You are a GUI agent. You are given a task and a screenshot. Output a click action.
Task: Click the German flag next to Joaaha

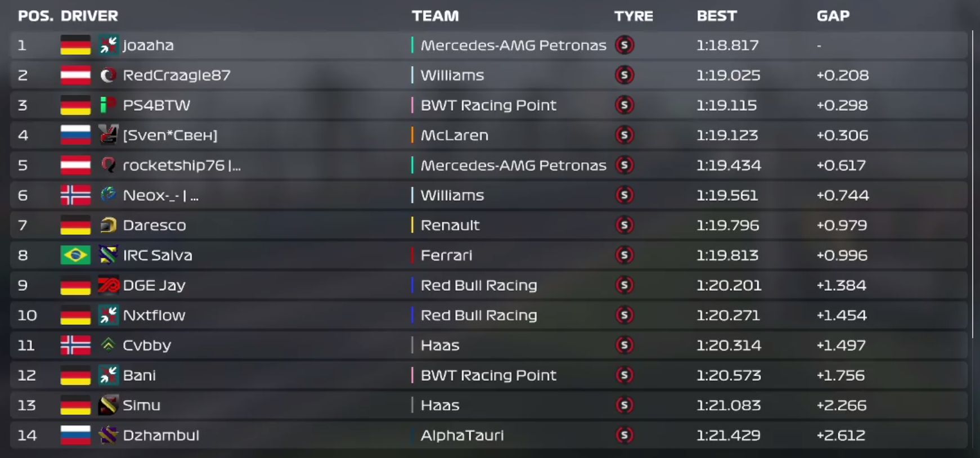(x=75, y=45)
